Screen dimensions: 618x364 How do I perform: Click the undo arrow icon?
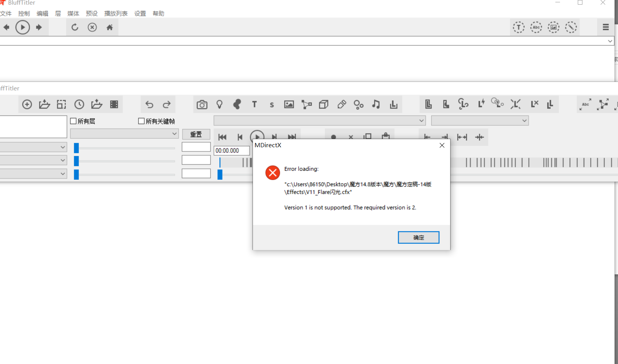(149, 104)
